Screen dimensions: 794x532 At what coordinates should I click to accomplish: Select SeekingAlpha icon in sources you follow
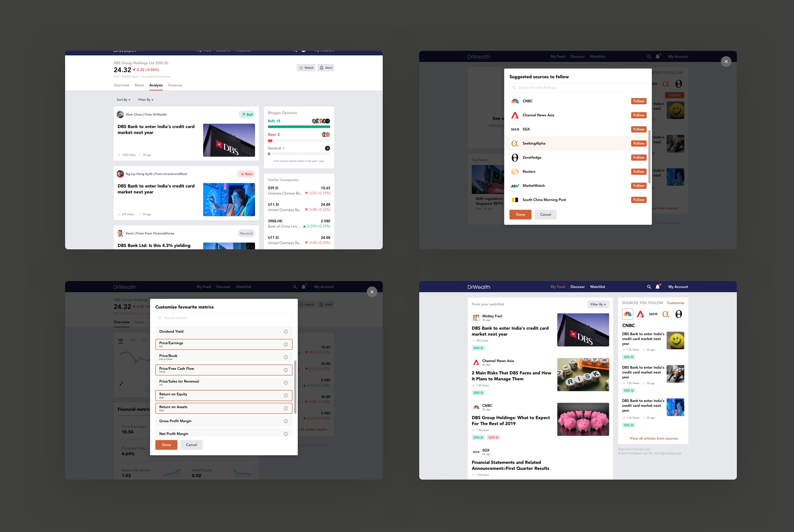click(666, 314)
